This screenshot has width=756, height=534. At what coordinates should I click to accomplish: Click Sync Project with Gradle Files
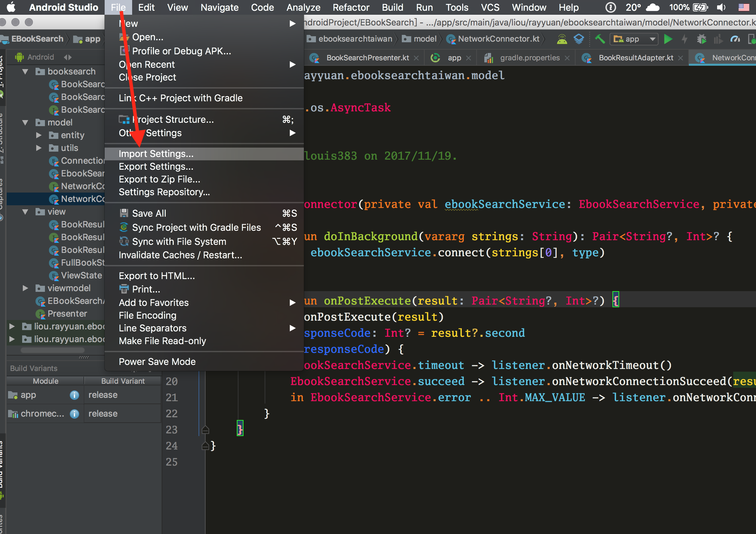pos(204,227)
